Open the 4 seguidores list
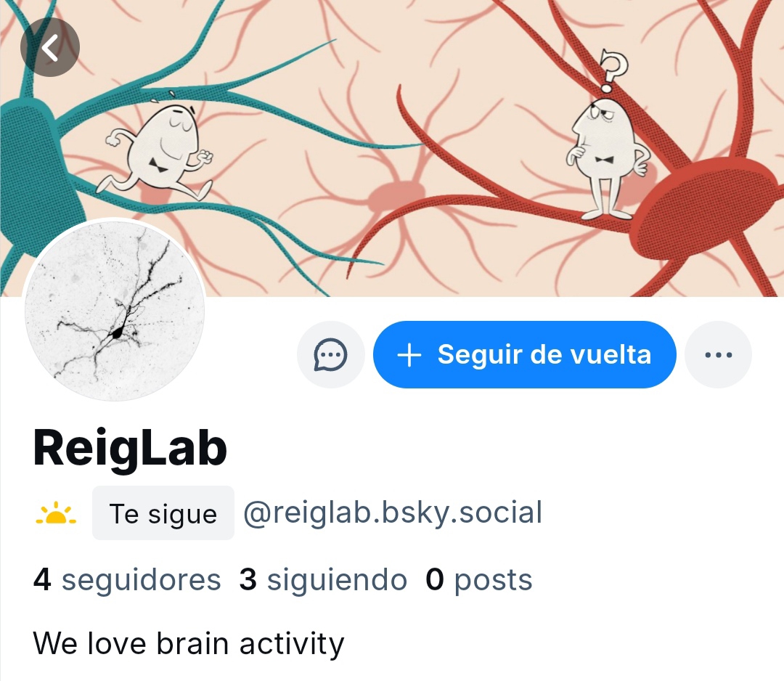Screen dimensions: 784x681 pyautogui.click(x=127, y=579)
